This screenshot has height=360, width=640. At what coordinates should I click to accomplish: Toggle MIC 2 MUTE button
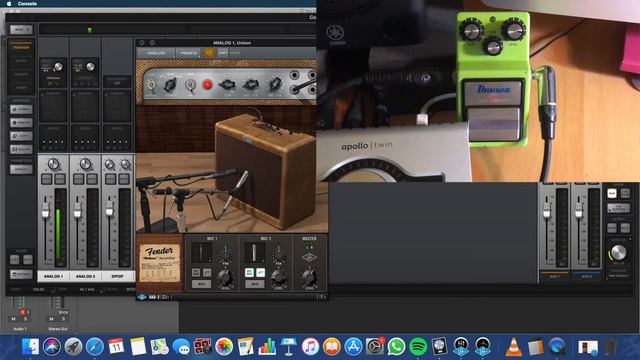[x=255, y=284]
